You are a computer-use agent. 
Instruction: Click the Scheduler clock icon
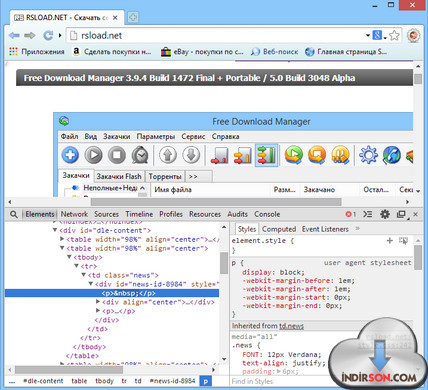140,155
